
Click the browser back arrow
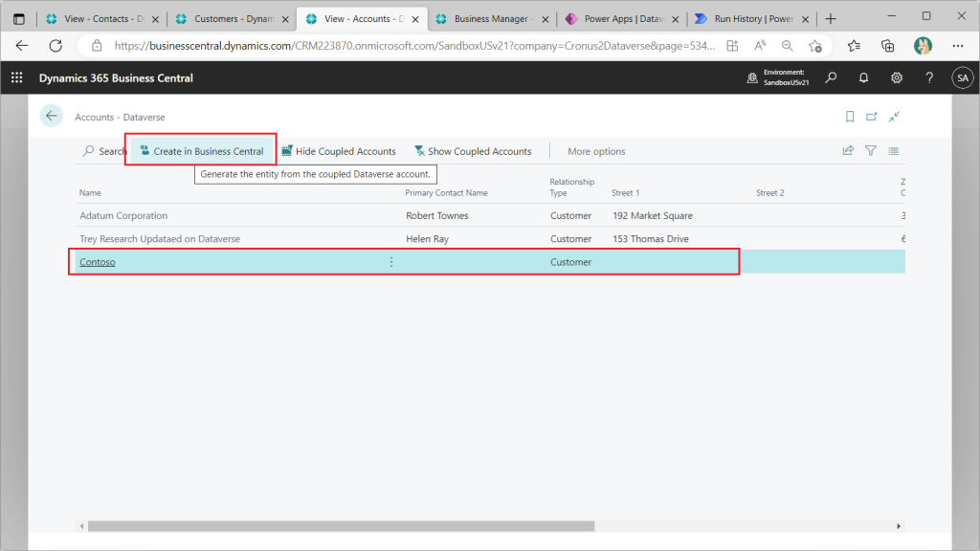(x=22, y=46)
